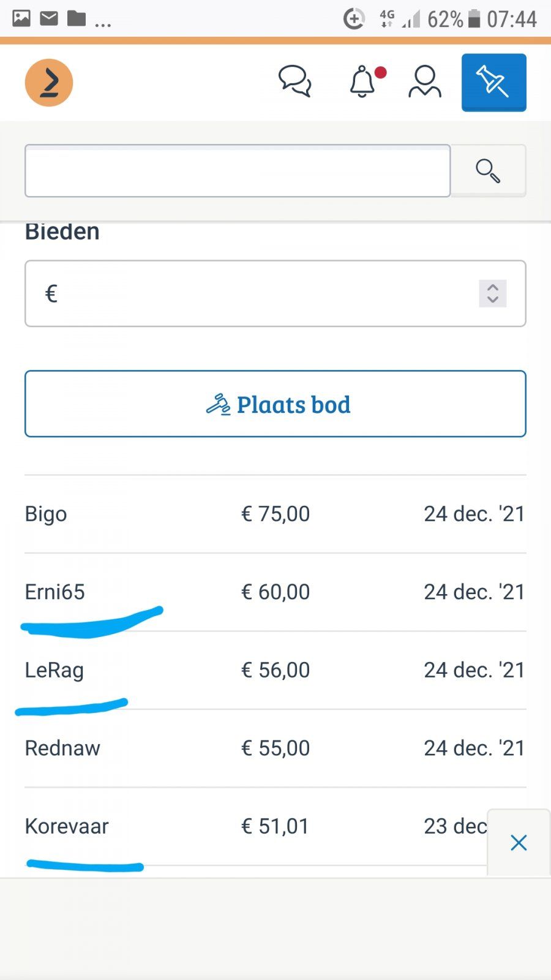
Task: Tap the folder icon in status bar
Action: pyautogui.click(x=77, y=18)
